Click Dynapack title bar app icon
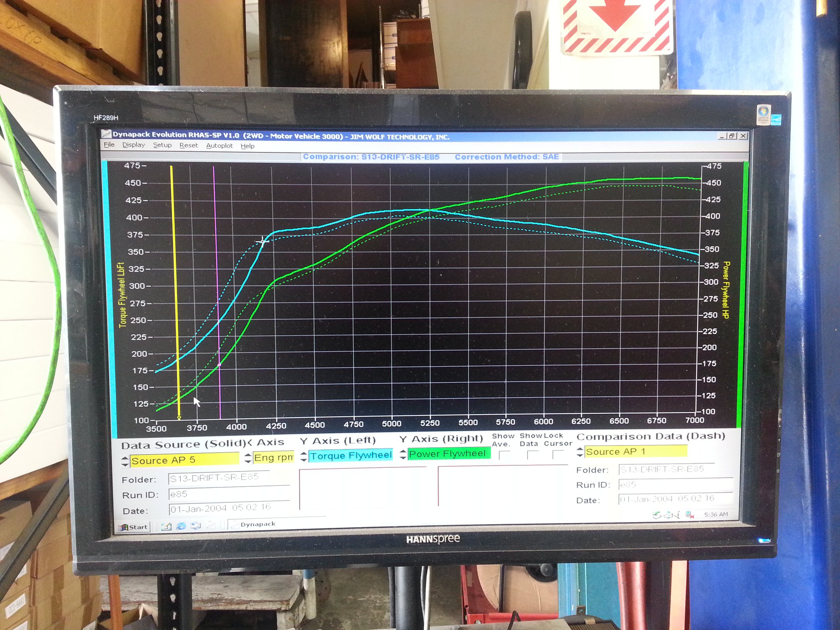Image resolution: width=840 pixels, height=630 pixels. coord(106,134)
